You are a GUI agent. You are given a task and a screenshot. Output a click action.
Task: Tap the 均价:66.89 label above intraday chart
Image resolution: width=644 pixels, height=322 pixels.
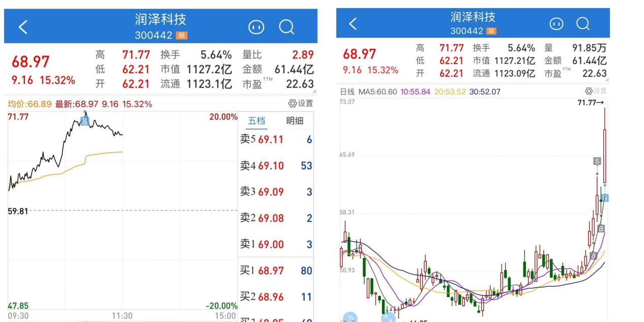30,104
